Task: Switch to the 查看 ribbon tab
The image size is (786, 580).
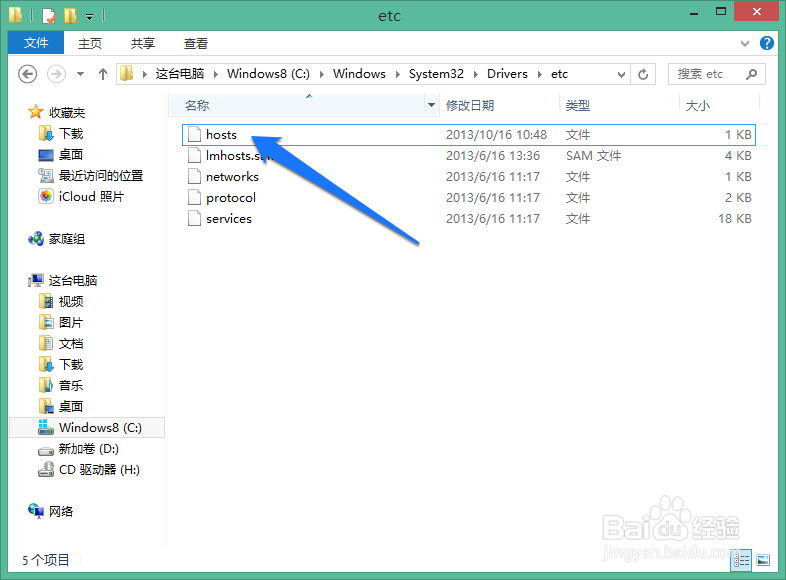Action: point(195,44)
